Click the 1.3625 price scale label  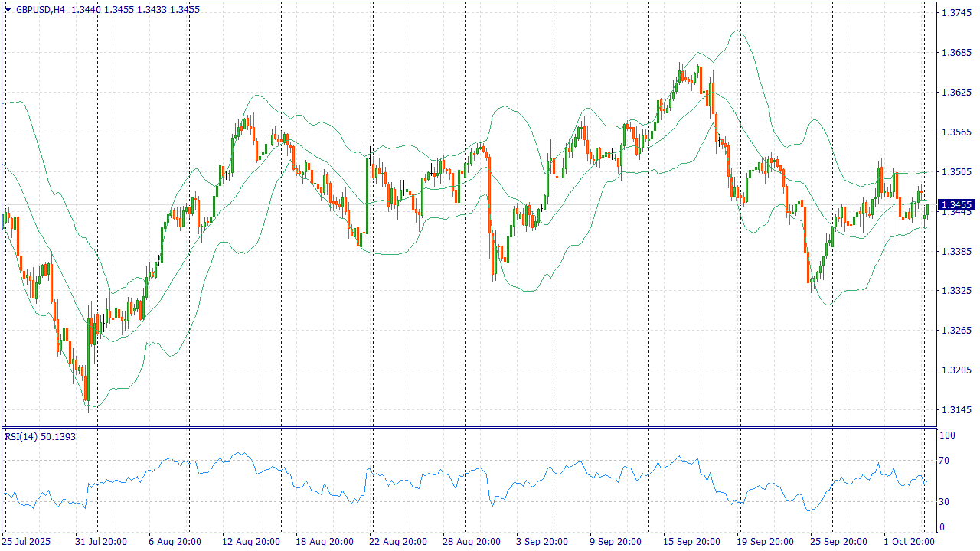click(x=955, y=93)
